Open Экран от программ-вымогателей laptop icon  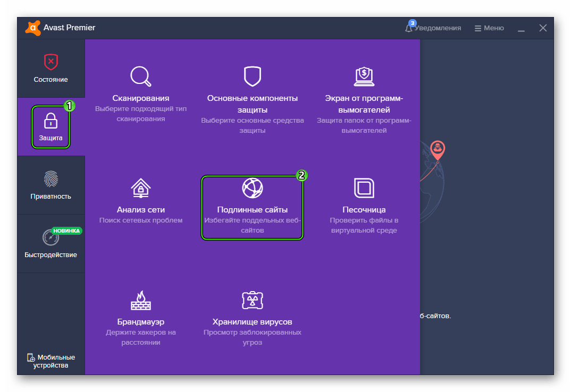point(364,76)
